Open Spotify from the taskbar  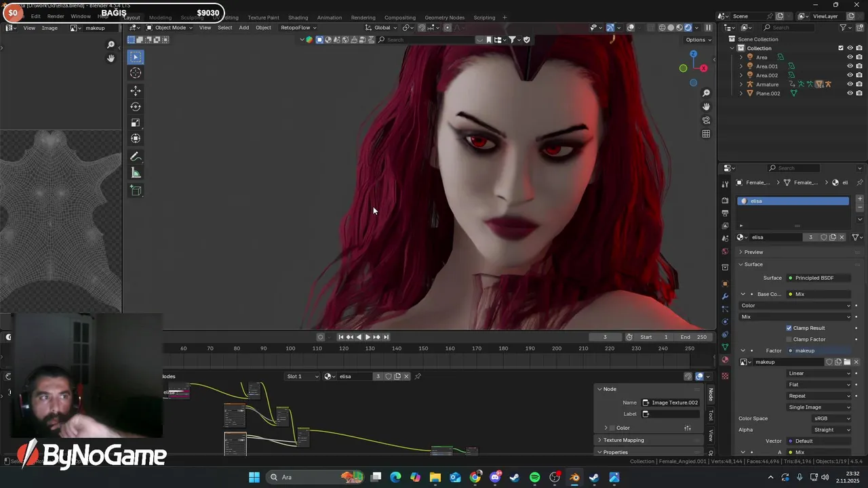click(534, 477)
